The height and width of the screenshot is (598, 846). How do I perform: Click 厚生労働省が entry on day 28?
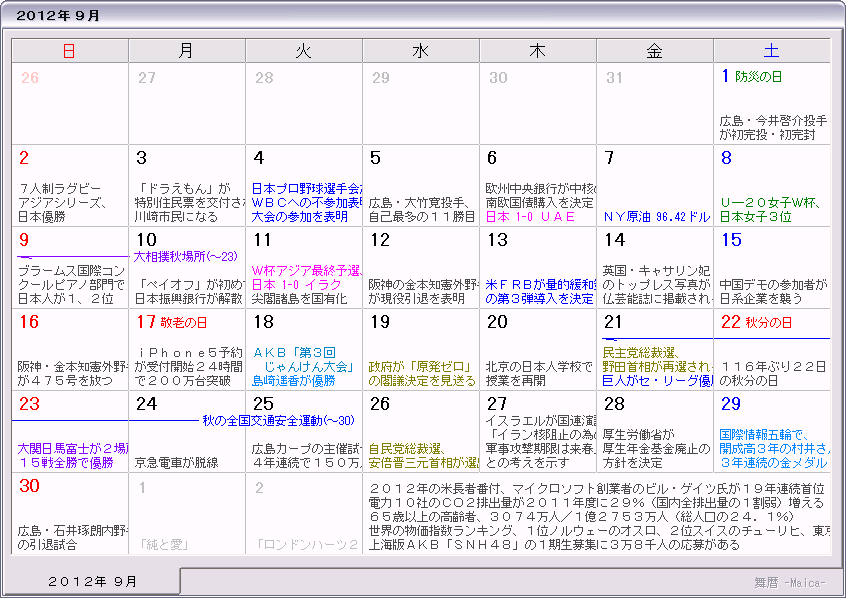click(656, 448)
